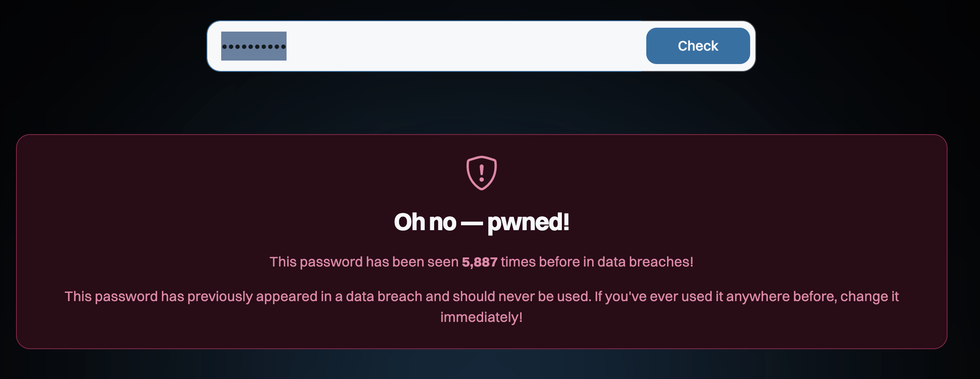Click "If you've ever used it" text
The image size is (980, 379).
click(658, 297)
